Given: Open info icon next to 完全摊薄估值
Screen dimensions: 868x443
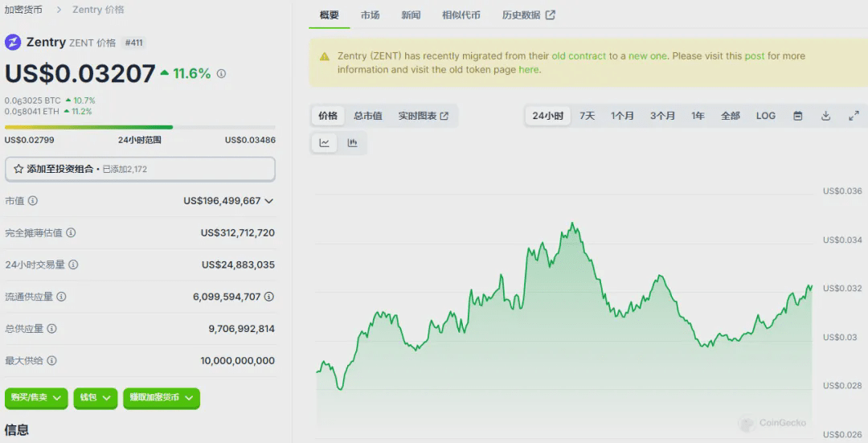Looking at the screenshot, I should pos(71,232).
